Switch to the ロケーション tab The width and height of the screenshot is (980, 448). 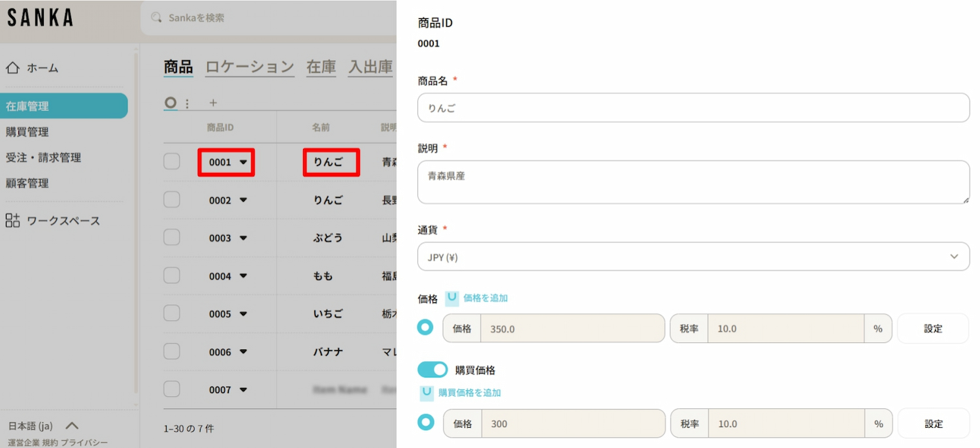point(250,67)
